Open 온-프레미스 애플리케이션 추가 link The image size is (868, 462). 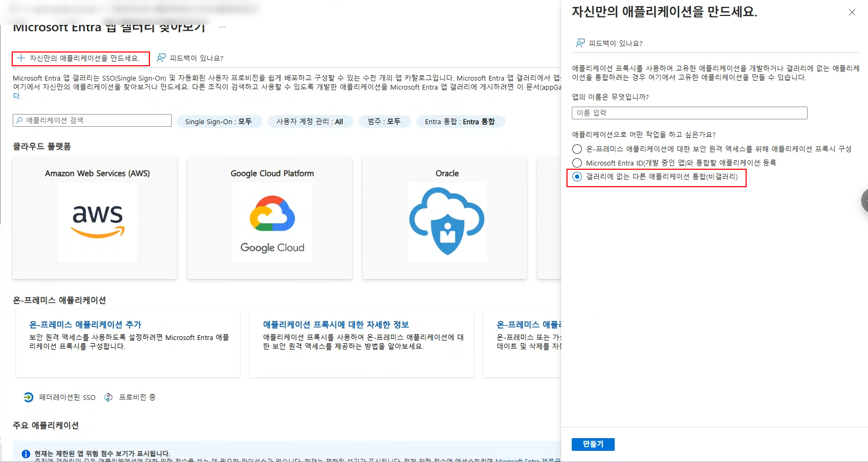(x=85, y=325)
